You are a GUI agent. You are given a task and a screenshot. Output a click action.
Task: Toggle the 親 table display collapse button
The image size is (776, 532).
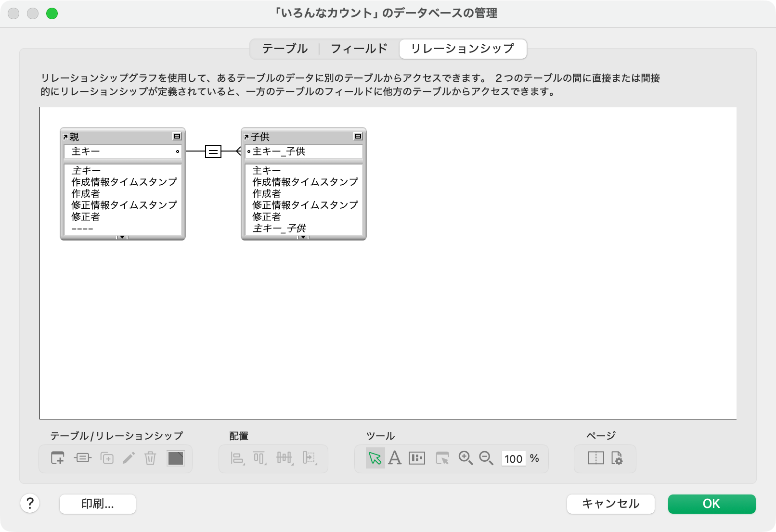(177, 137)
